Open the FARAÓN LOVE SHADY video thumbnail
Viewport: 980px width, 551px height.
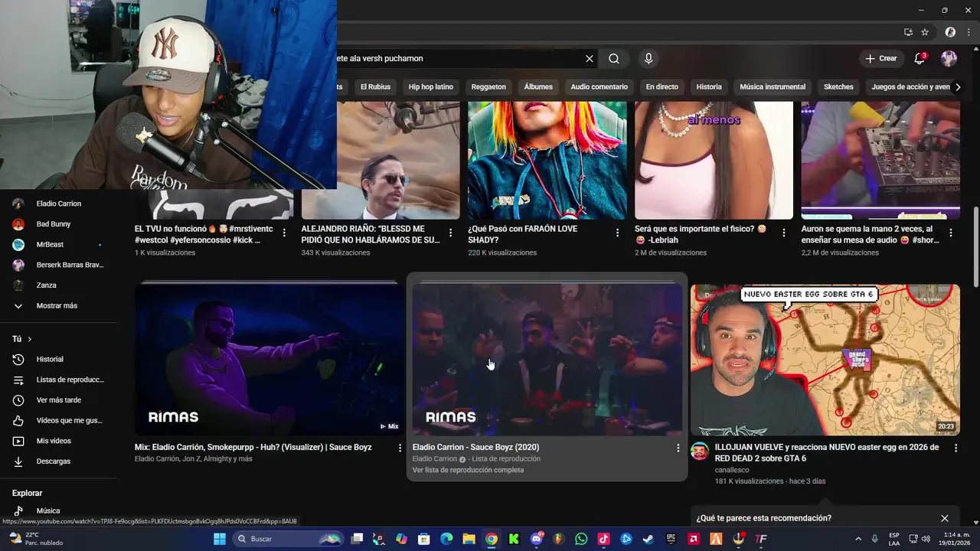pyautogui.click(x=547, y=160)
